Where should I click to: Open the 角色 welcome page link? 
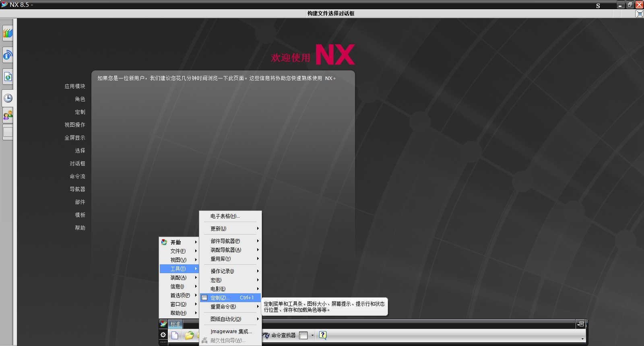80,99
